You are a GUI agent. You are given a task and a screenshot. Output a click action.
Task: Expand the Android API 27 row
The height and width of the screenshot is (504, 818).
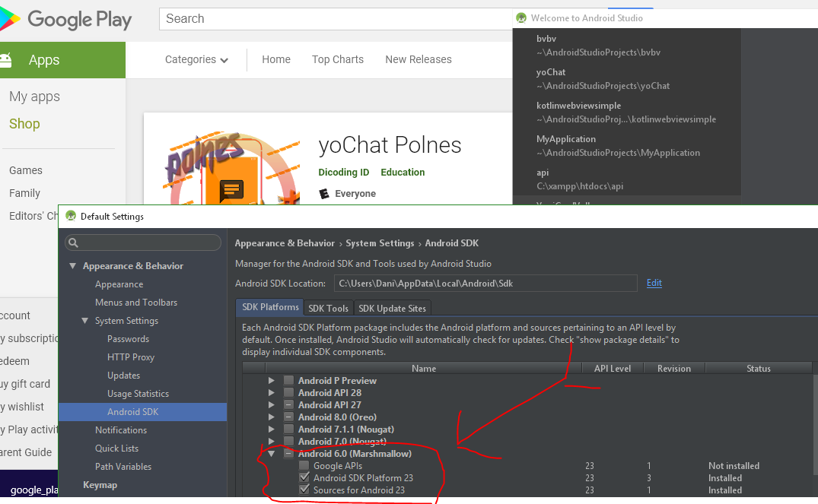pyautogui.click(x=272, y=405)
